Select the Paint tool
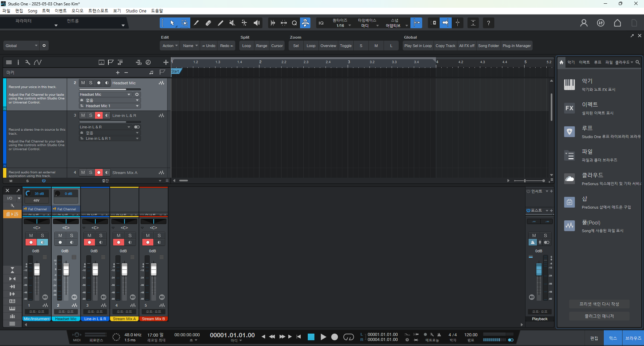 pyautogui.click(x=220, y=23)
